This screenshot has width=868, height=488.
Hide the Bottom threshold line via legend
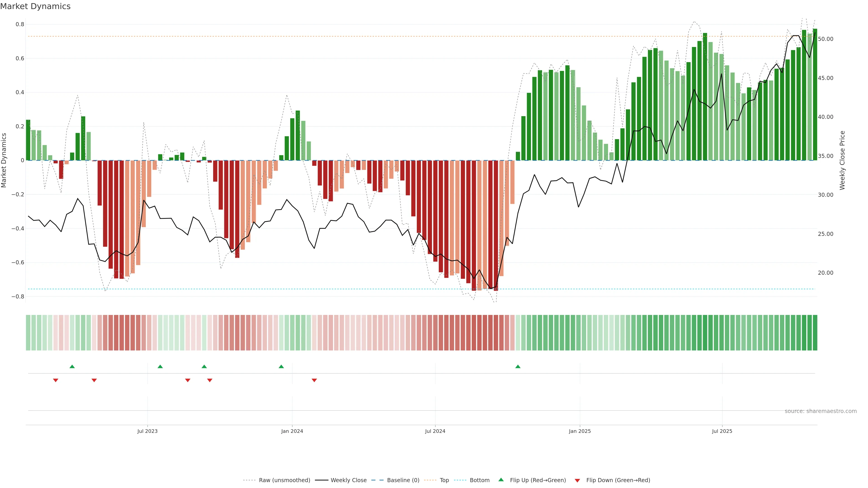point(479,480)
